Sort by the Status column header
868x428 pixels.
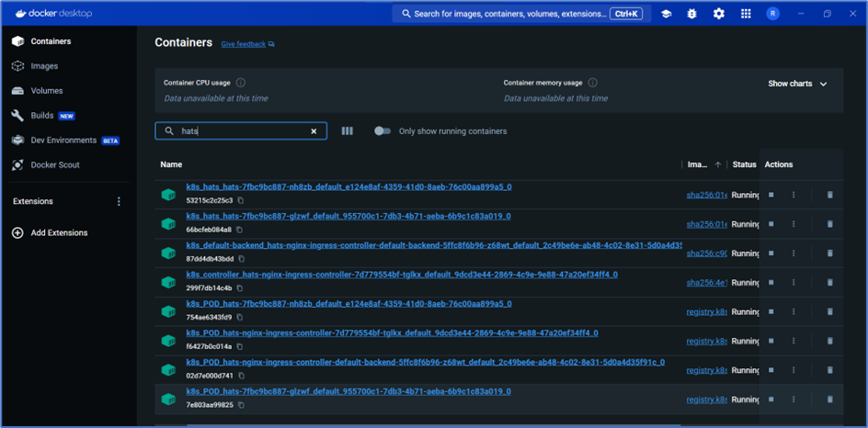pyautogui.click(x=744, y=164)
